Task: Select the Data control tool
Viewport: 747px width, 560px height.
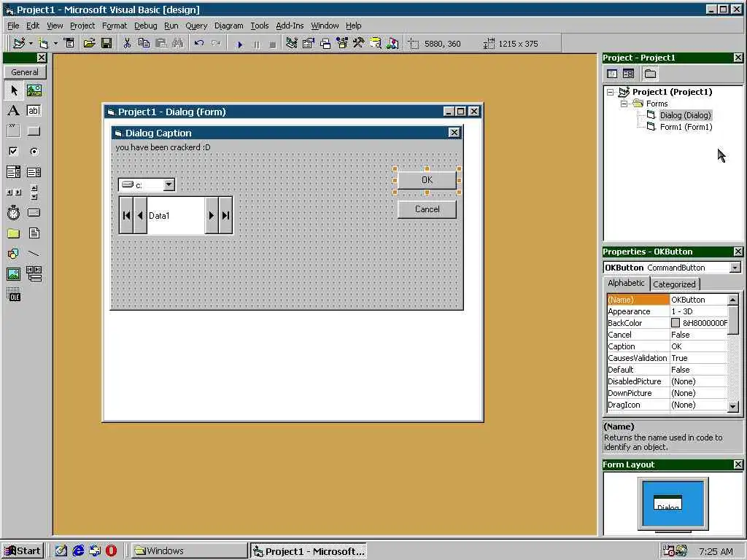Action: (x=34, y=274)
